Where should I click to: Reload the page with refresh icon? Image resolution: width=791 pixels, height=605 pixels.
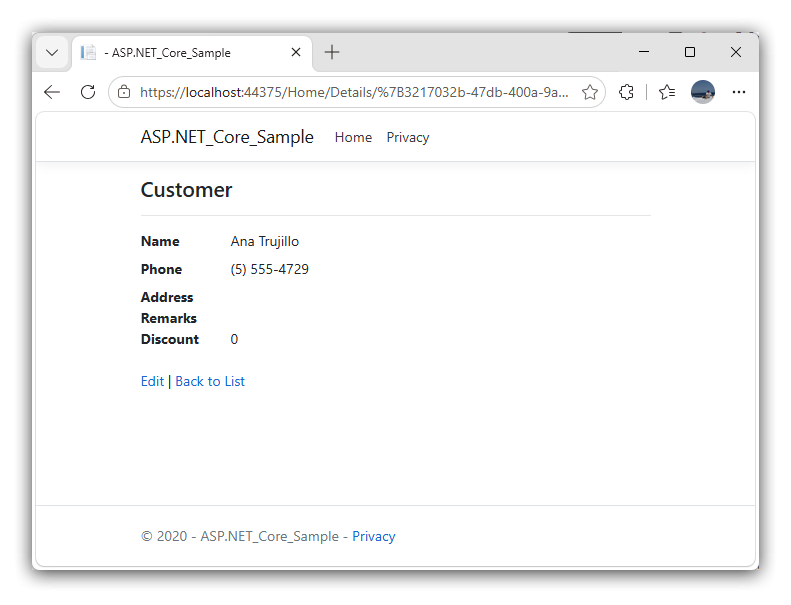point(88,92)
